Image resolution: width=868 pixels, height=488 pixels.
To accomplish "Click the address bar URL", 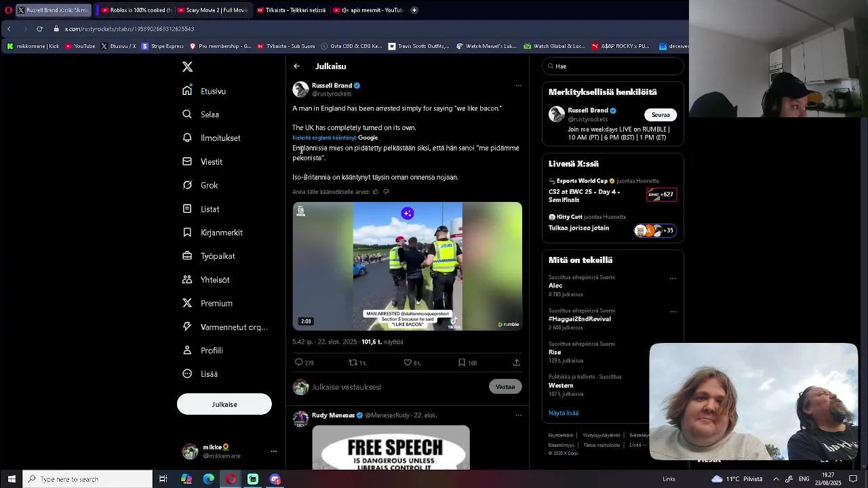I will (x=130, y=29).
